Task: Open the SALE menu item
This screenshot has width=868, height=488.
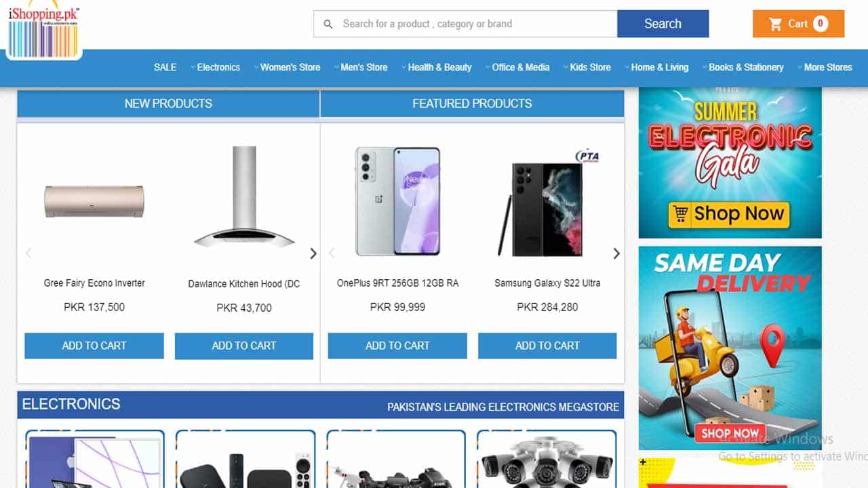Action: [x=165, y=67]
